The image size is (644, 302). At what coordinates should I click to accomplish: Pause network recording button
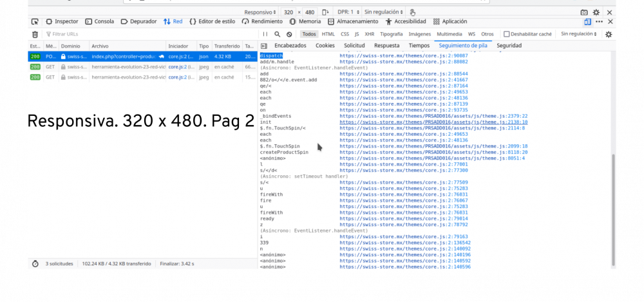click(265, 34)
